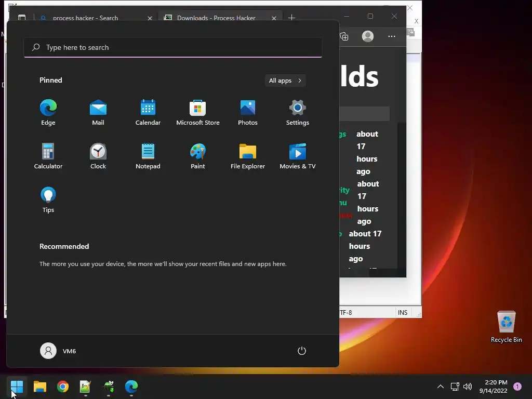Open the Calendar app
Screen dimensions: 532x399
(148, 113)
